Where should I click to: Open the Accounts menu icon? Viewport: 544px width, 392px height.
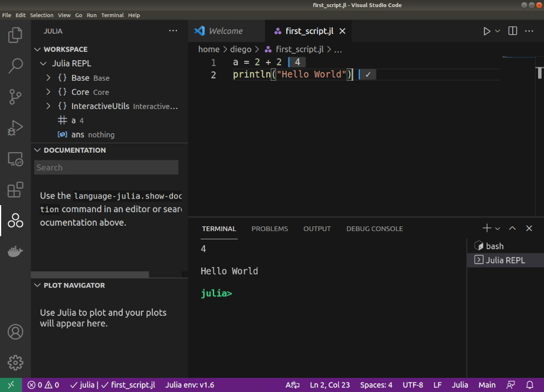[x=15, y=332]
